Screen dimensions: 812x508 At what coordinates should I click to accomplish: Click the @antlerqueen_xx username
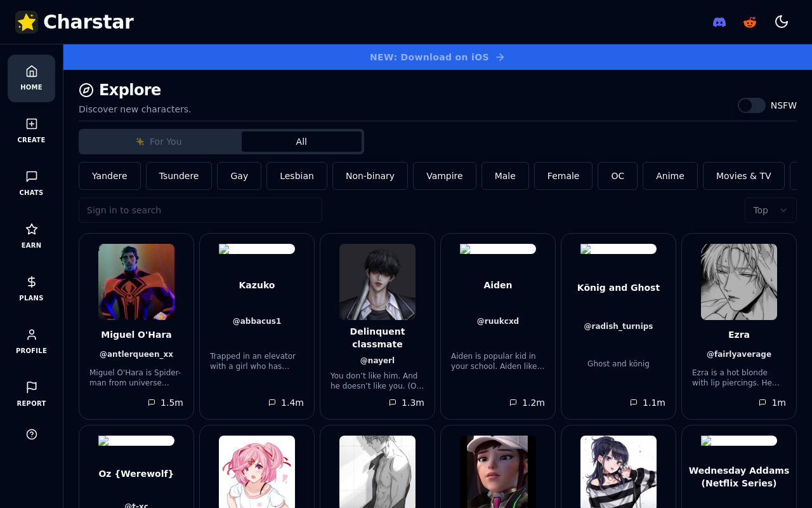tap(136, 354)
